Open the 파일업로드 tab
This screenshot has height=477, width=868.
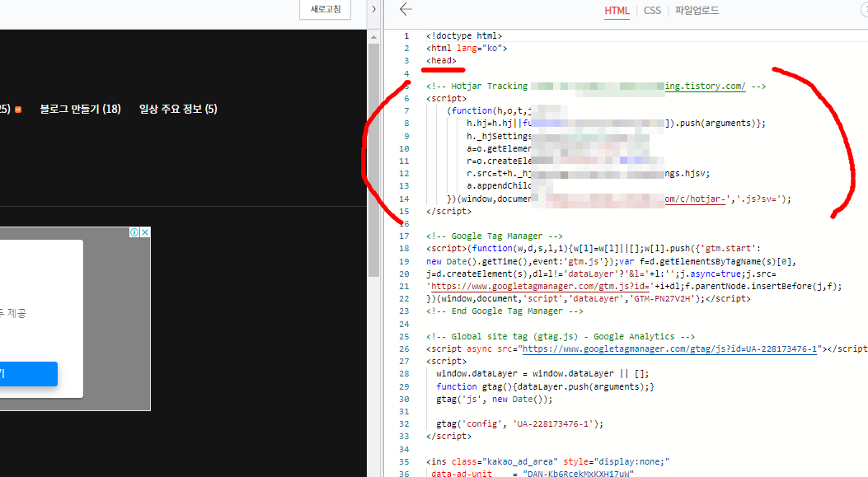[x=697, y=11]
